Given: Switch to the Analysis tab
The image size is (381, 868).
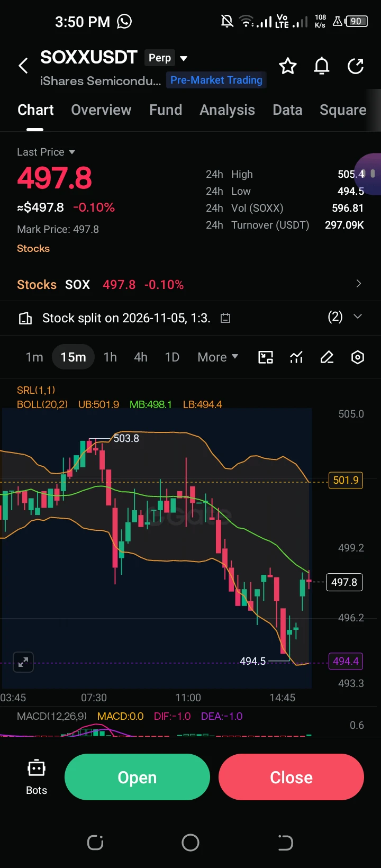Looking at the screenshot, I should point(227,110).
